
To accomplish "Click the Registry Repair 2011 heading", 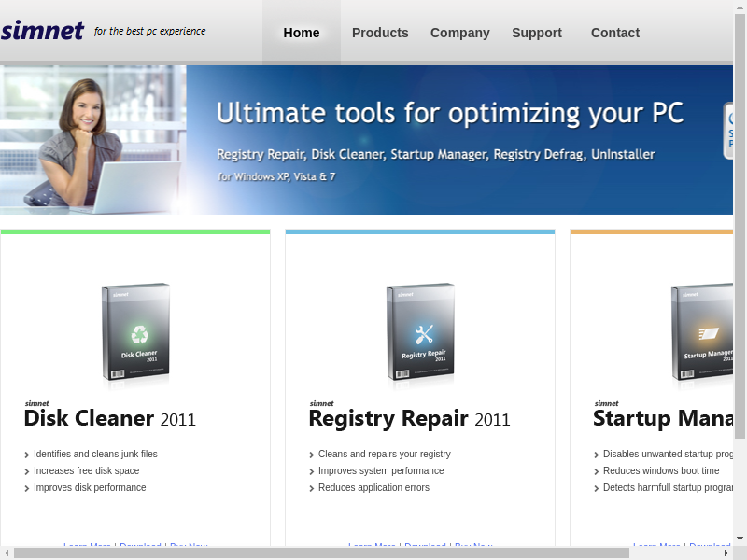I will (409, 418).
